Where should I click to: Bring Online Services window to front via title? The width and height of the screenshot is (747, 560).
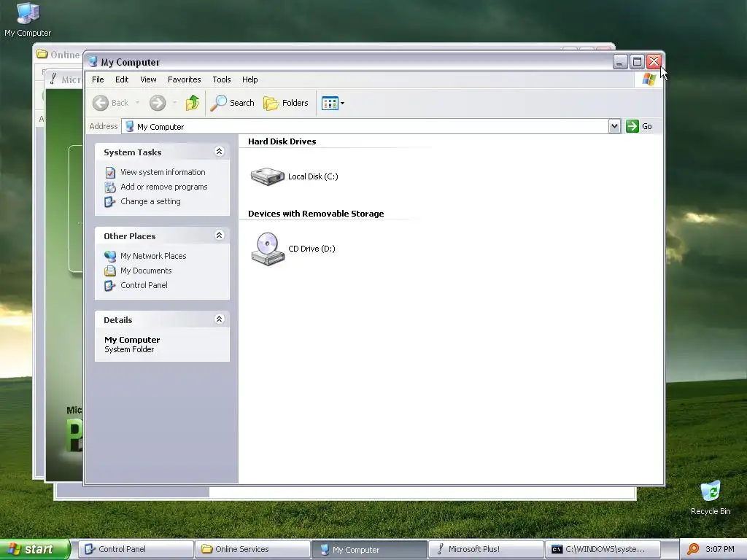click(65, 55)
